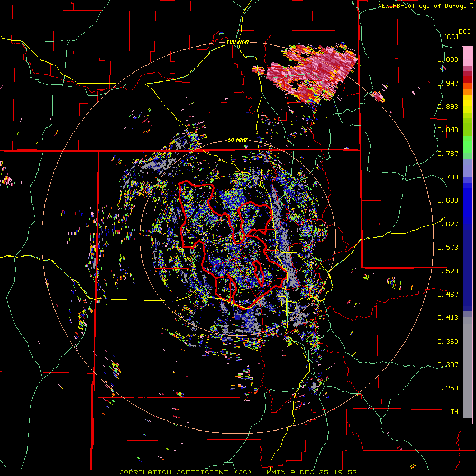476x476 pixels.
Task: Click the Correlation Coefficient KMTX caption
Action: [x=237, y=472]
